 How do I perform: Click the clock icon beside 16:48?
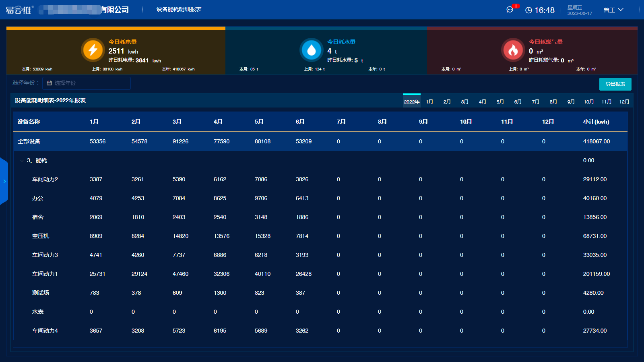(528, 10)
